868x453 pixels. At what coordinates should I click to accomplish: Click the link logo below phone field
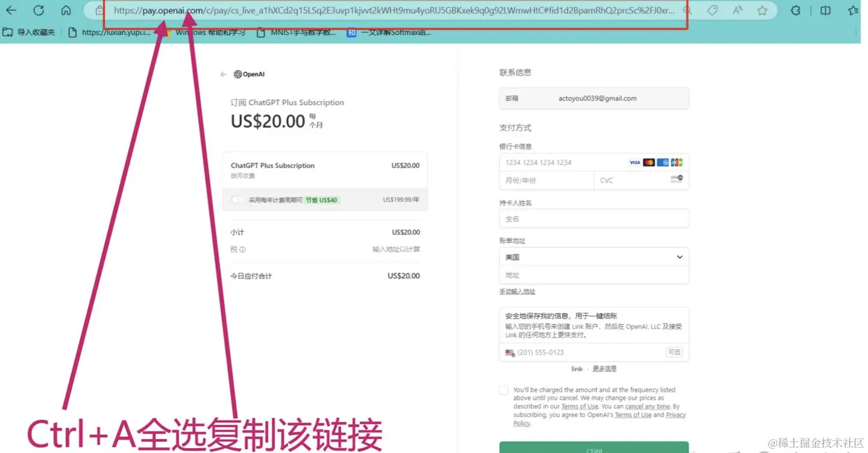577,369
